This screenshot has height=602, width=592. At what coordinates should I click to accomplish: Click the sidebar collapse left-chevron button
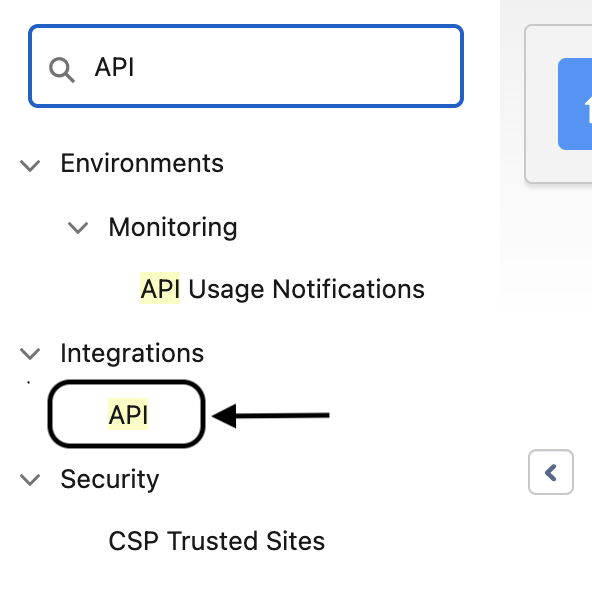coord(551,472)
